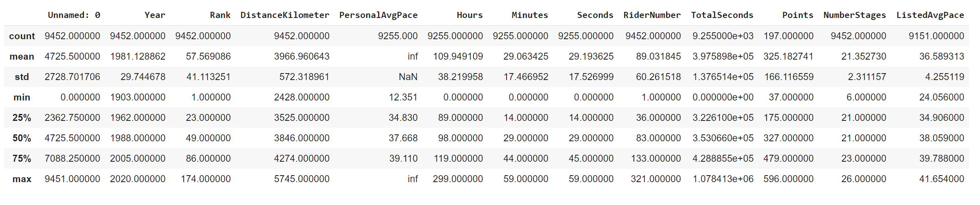Screen dimensions: 980x205
Task: Click the max row label
Action: (x=22, y=179)
